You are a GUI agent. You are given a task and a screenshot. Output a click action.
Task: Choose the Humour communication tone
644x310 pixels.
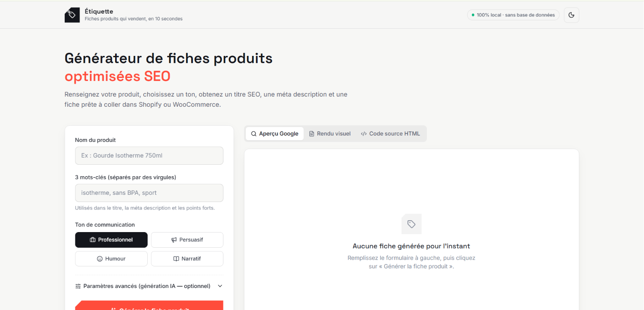coord(111,259)
